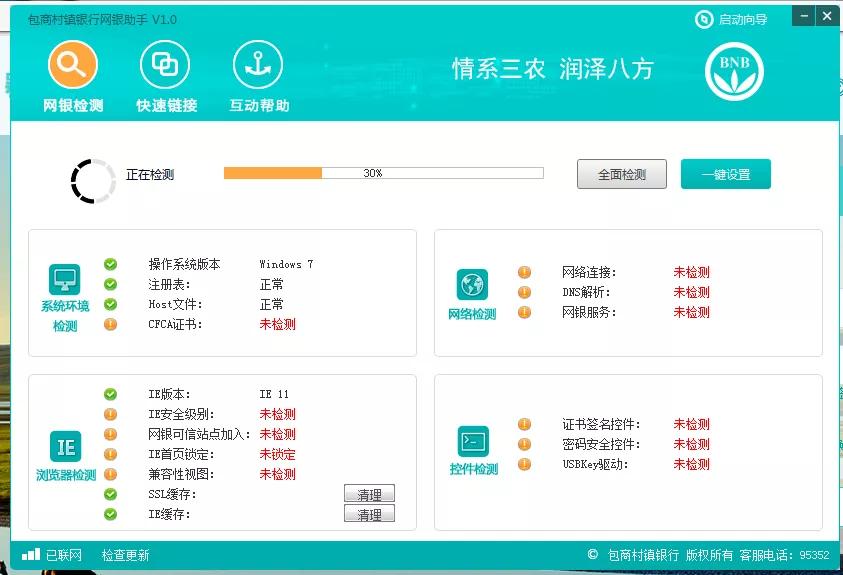Screen dimensions: 843x575
Task: Click the 启动向导 link
Action: coord(731,20)
